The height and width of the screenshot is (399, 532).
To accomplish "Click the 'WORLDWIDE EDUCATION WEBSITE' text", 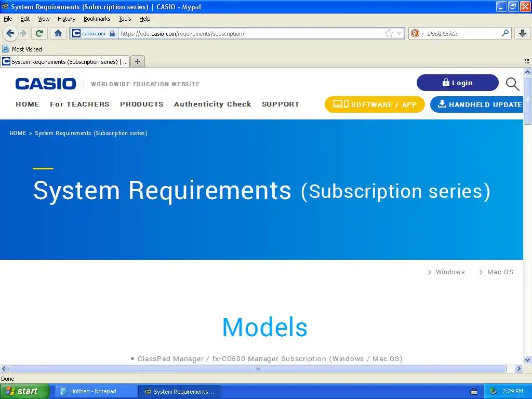I will 145,84.
